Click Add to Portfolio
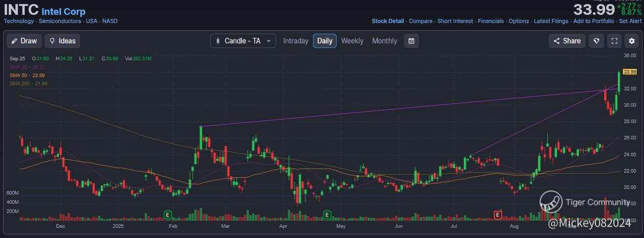This screenshot has width=644, height=238. 594,21
